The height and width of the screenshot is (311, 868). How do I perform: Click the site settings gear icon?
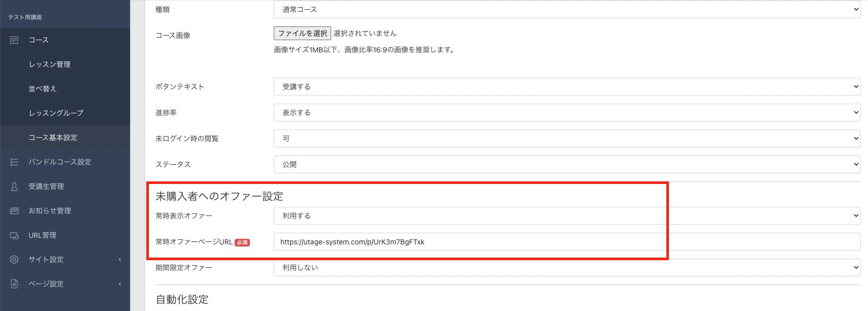click(14, 260)
